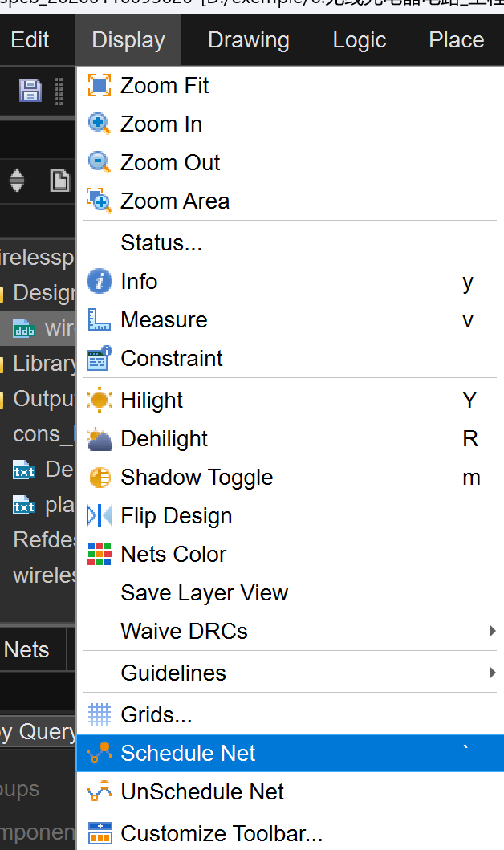
Task: Expand the Waive DRCs submenu
Action: click(x=491, y=631)
